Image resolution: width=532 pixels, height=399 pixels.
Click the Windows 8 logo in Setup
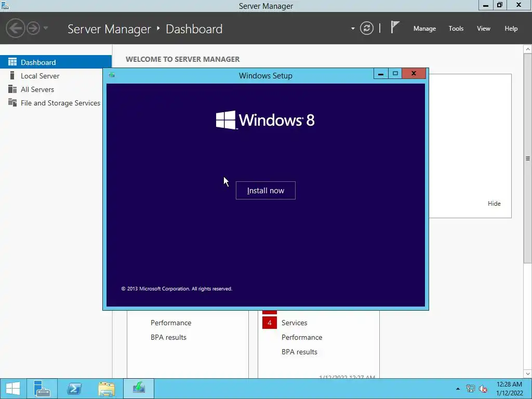[265, 120]
